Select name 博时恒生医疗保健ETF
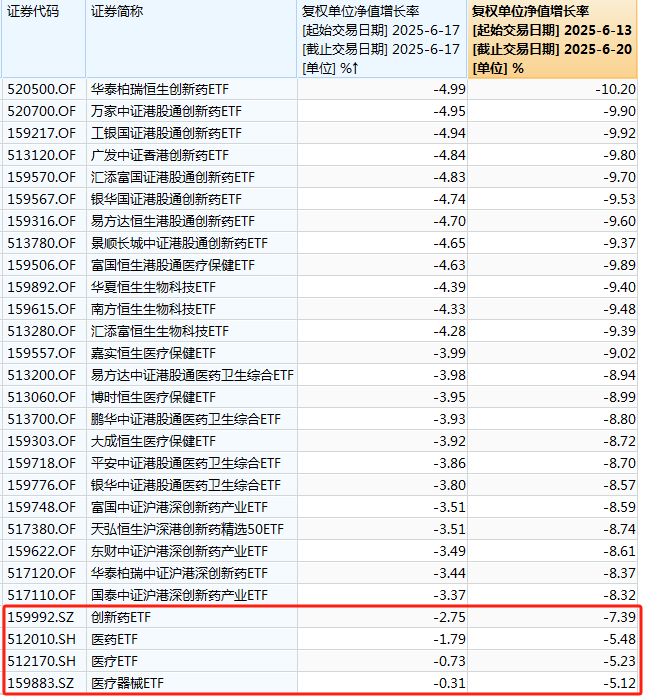647x698 pixels. (x=153, y=397)
